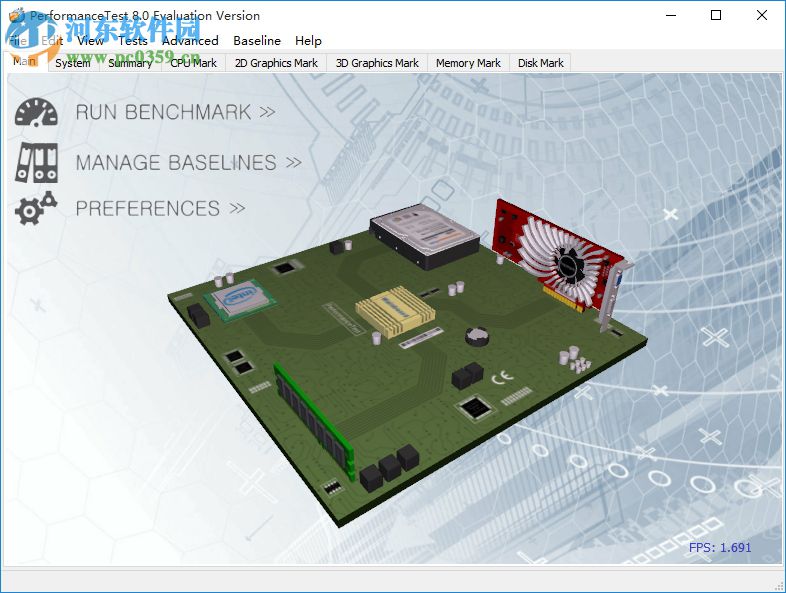
Task: Click the speedometer Run Benchmark icon
Action: click(x=36, y=112)
